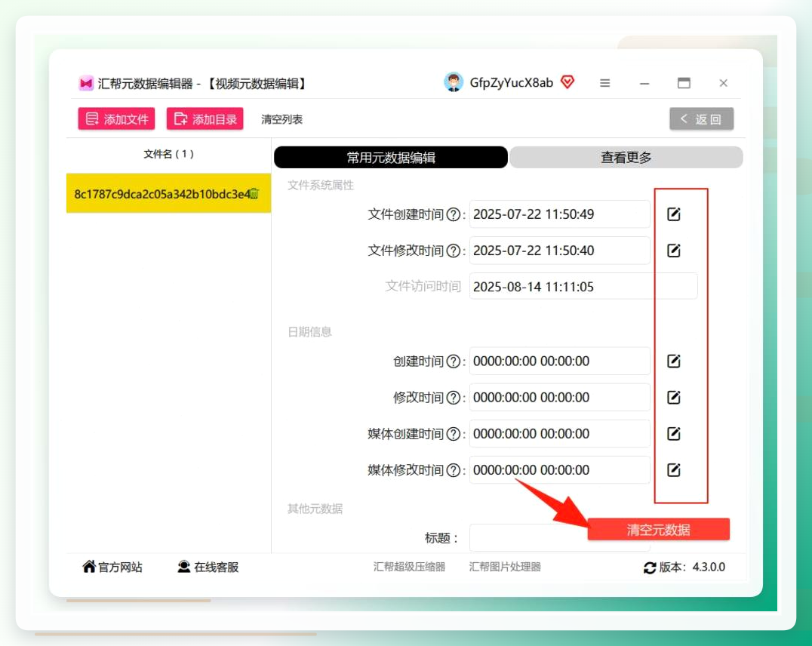Click the user avatar icon

tap(454, 82)
